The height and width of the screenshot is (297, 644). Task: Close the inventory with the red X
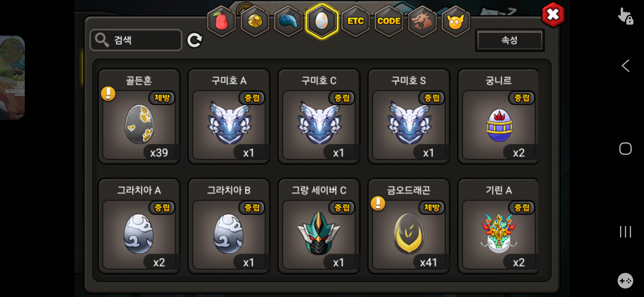pos(553,15)
